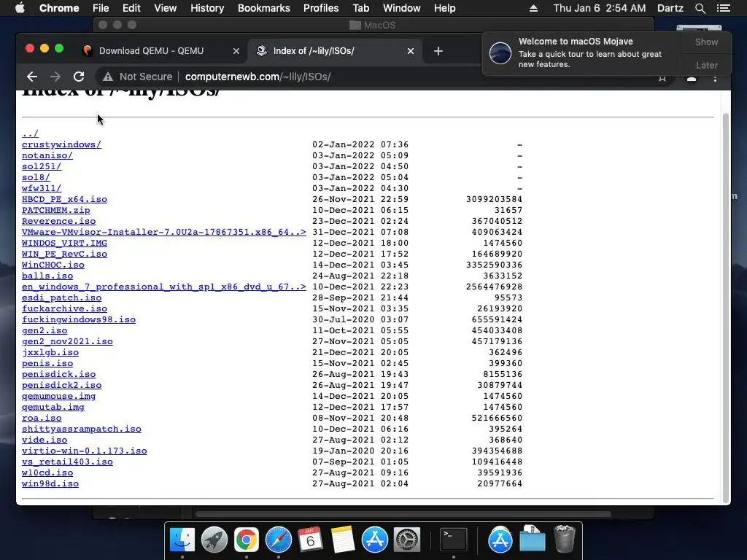Viewport: 747px width, 560px height.
Task: Go to the parent directory ../ link
Action: [30, 133]
